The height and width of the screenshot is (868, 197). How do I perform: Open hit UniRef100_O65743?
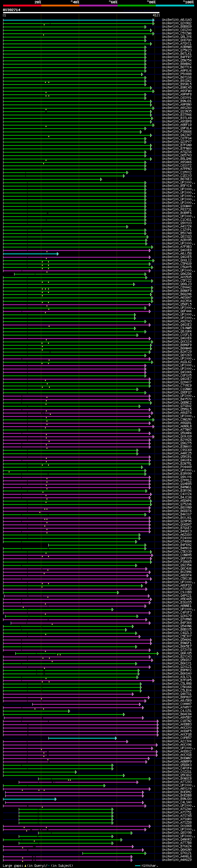(x=177, y=155)
